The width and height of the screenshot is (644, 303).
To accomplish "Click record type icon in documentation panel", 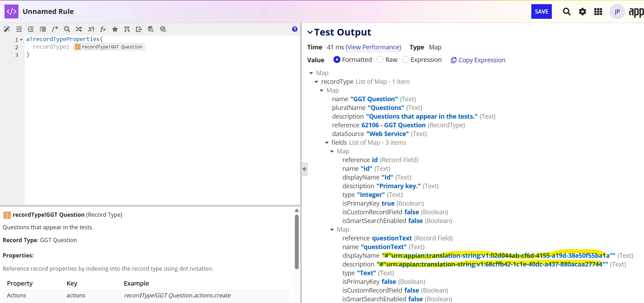I will click(7, 215).
